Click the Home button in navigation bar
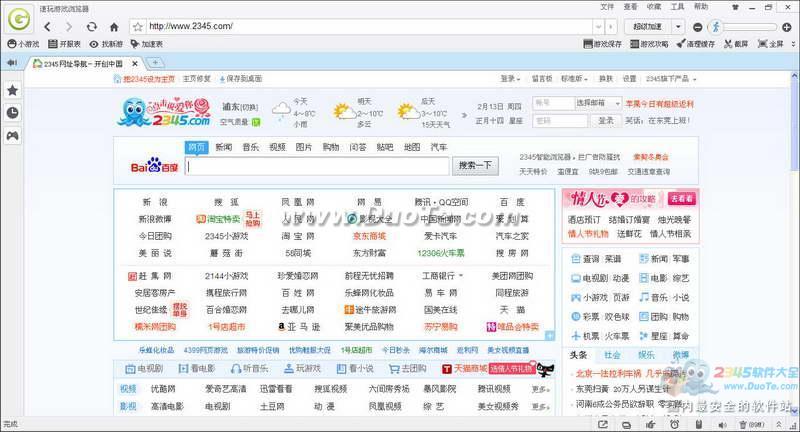The height and width of the screenshot is (432, 800). point(114,26)
